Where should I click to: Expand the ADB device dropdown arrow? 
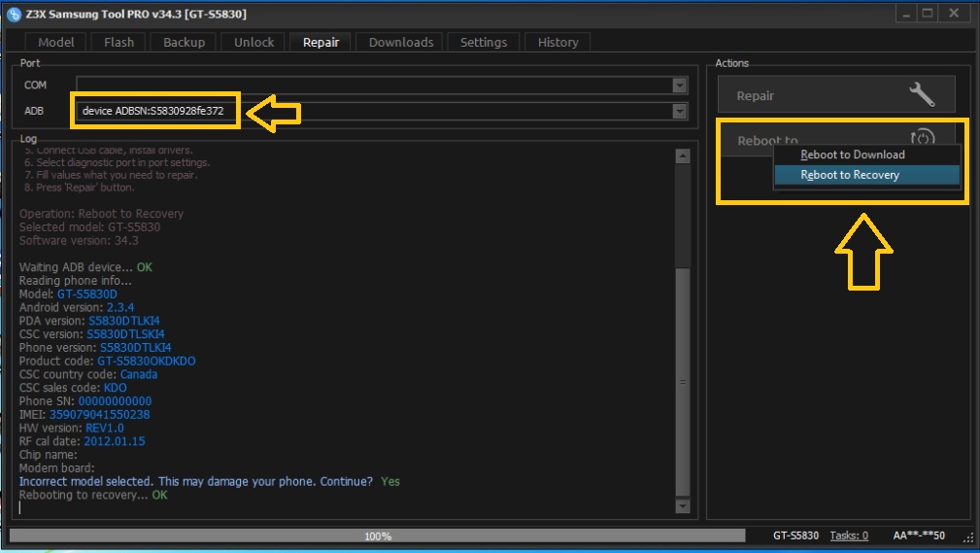click(x=679, y=112)
